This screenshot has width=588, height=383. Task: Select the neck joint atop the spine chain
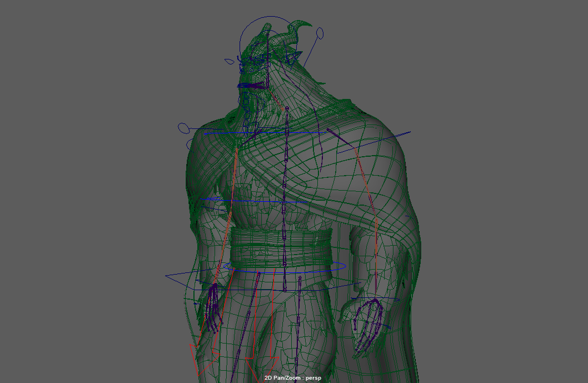[287, 108]
